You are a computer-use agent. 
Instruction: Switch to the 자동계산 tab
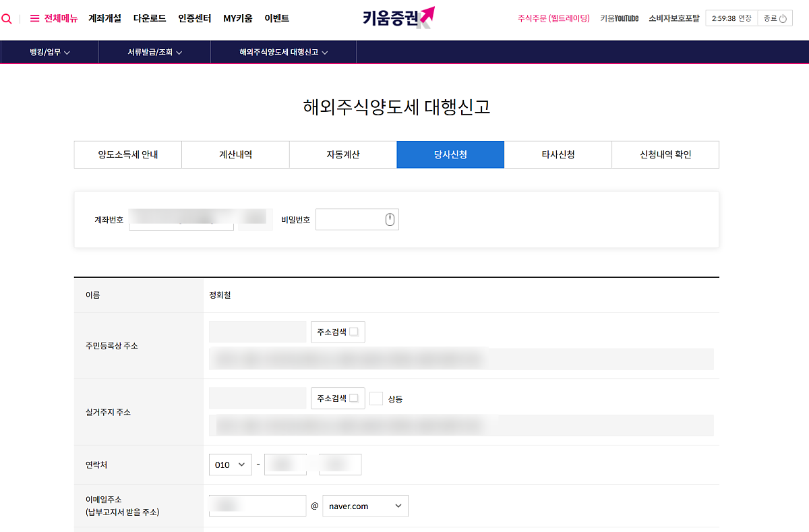tap(343, 154)
